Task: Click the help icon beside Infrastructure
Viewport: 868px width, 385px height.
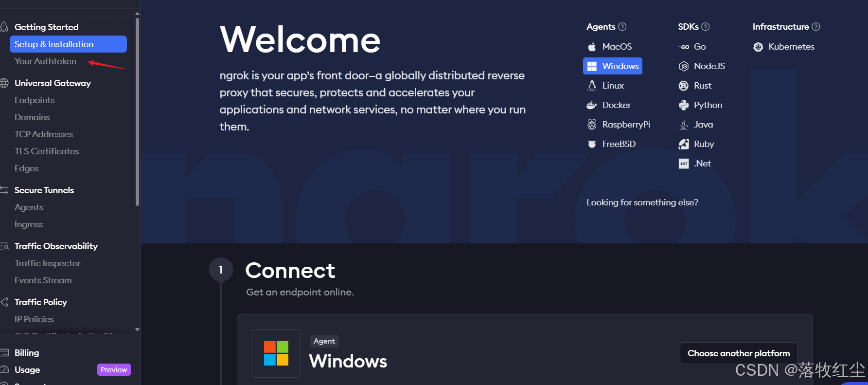Action: [x=816, y=27]
